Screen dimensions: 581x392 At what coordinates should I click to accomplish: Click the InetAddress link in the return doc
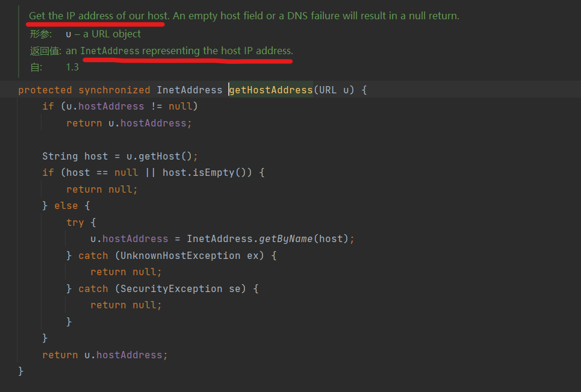pos(110,51)
